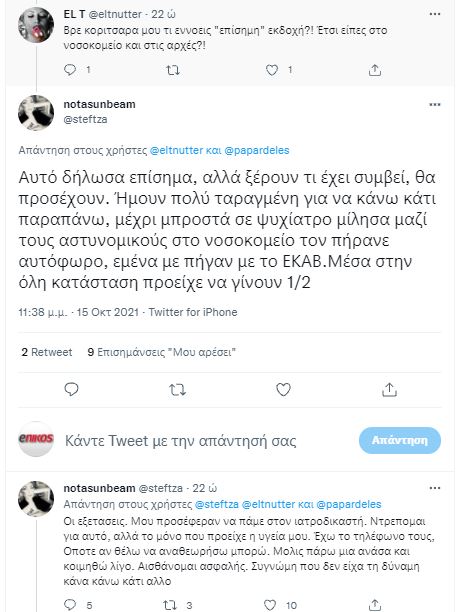468x612 pixels.
Task: Share the main notasunbeam tweet
Action: click(389, 390)
